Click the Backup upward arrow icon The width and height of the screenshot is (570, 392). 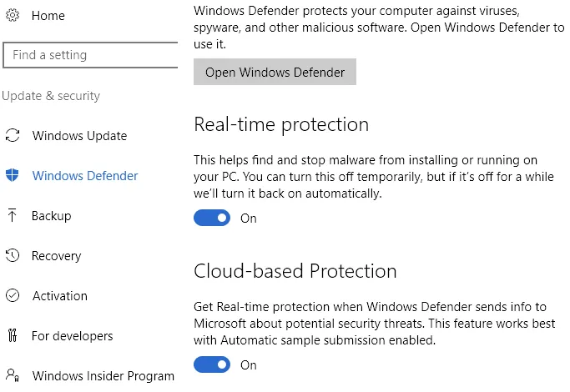12,215
